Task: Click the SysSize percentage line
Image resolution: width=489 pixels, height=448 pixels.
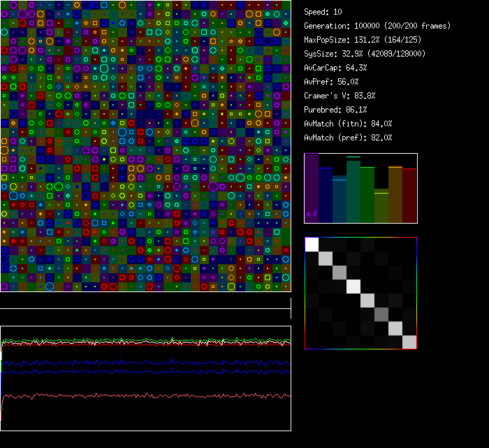Action: [365, 54]
